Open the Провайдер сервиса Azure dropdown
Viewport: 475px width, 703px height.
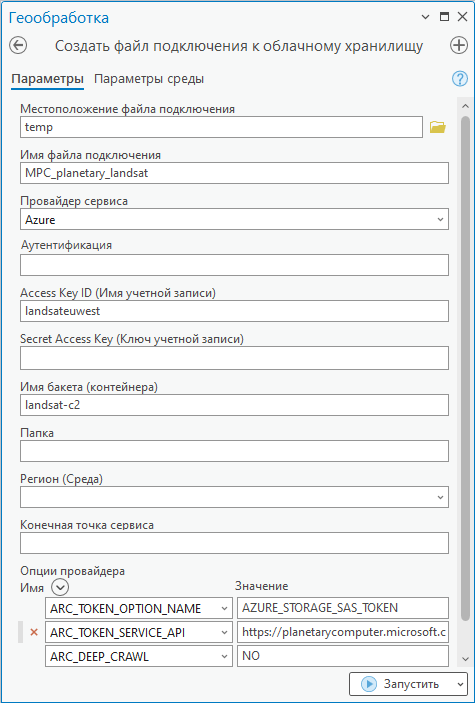pyautogui.click(x=234, y=220)
